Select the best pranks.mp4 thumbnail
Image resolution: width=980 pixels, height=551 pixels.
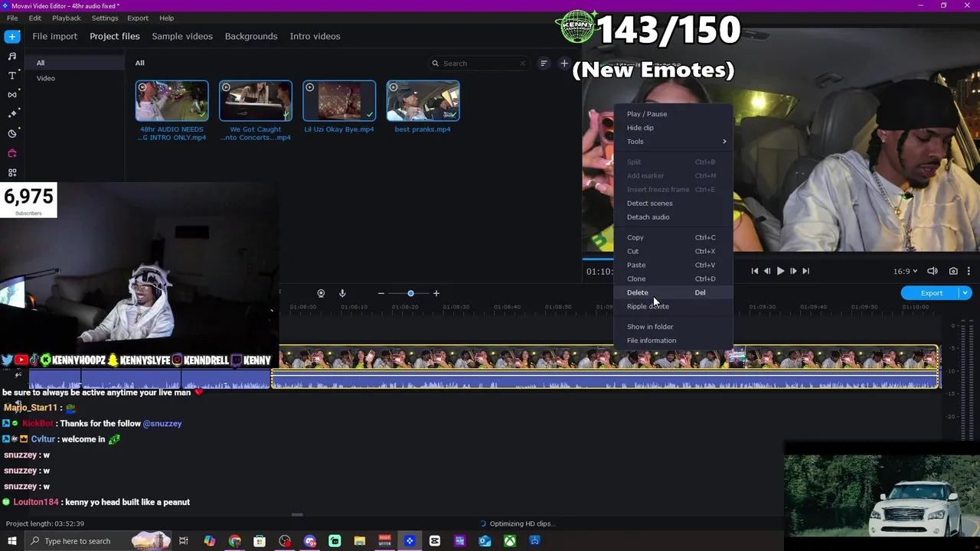coord(423,101)
